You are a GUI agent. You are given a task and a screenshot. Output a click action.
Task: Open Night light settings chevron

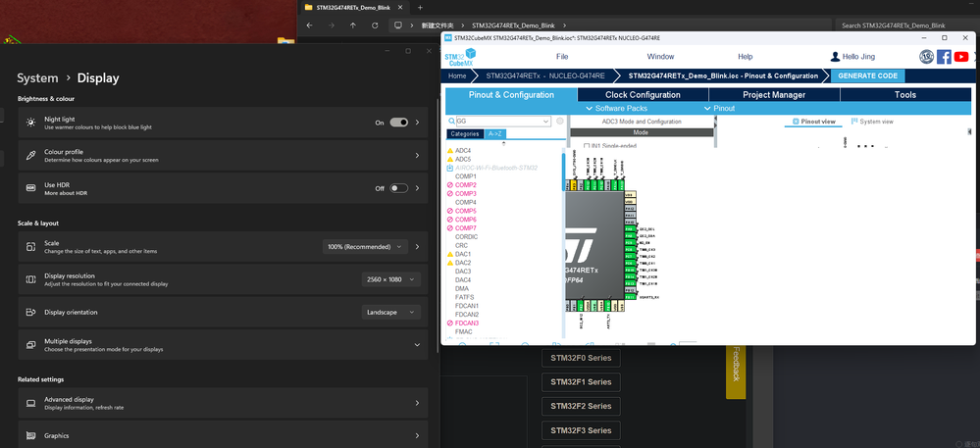coord(417,123)
